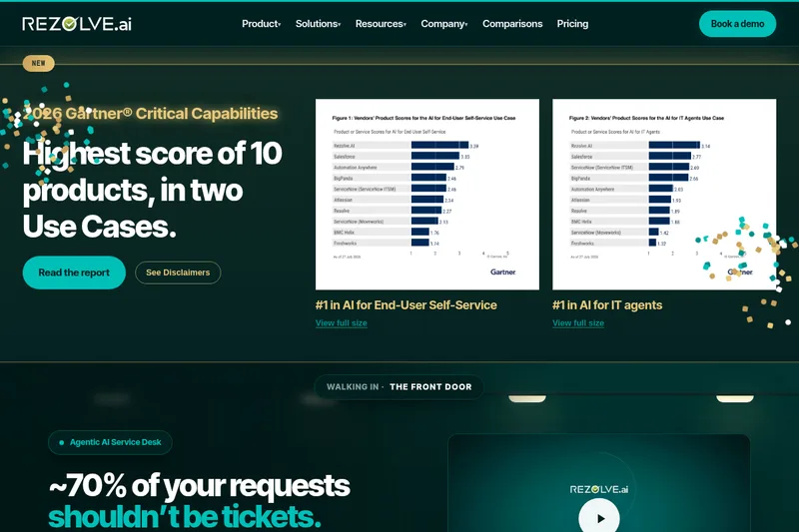
Task: Play the Rezolve.ai video
Action: pyautogui.click(x=599, y=518)
